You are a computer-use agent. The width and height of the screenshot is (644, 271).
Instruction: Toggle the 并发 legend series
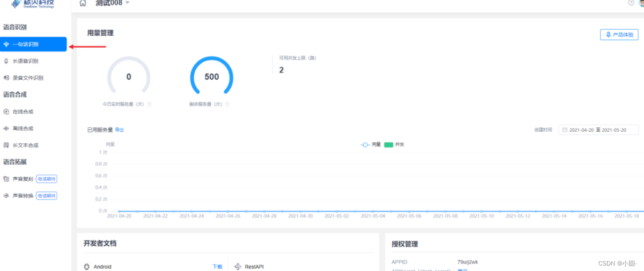[x=395, y=145]
